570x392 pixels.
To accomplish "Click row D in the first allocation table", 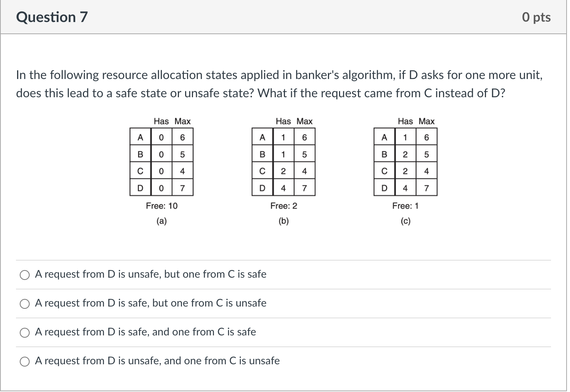I will (141, 188).
